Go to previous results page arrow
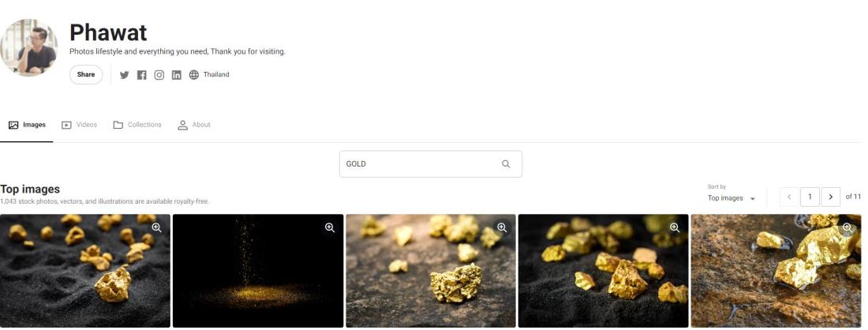 (x=789, y=197)
